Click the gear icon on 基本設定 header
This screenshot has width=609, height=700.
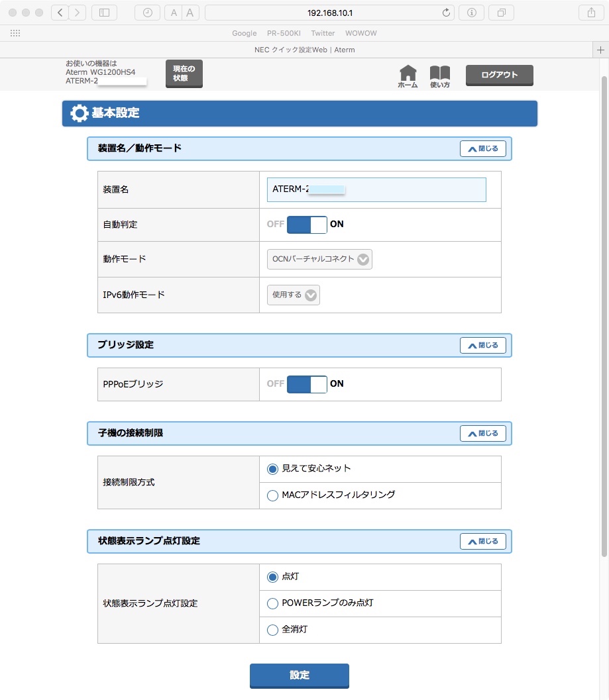click(x=79, y=113)
